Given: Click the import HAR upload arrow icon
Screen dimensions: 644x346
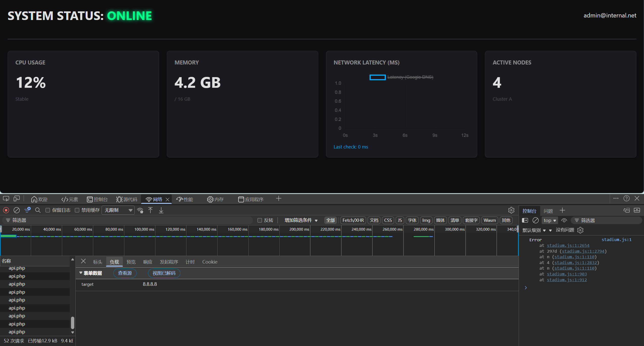Looking at the screenshot, I should tap(150, 210).
